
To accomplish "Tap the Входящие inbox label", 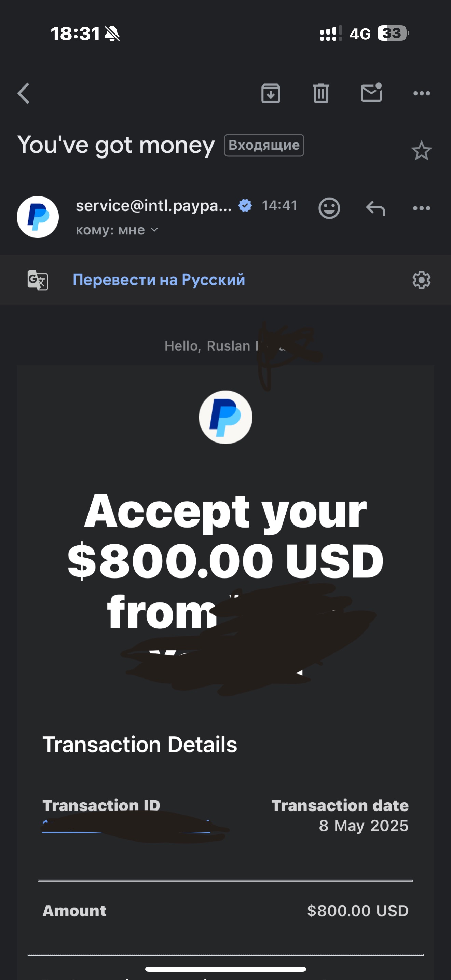I will click(x=264, y=145).
